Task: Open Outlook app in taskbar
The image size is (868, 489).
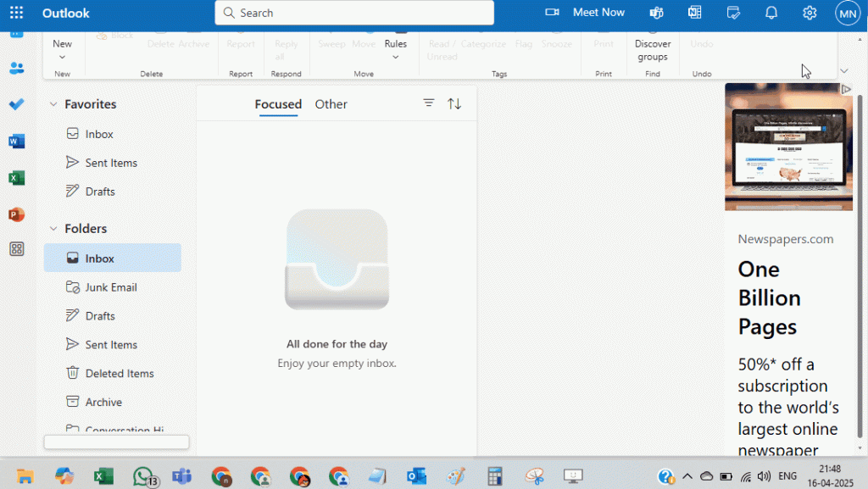Action: coord(416,475)
